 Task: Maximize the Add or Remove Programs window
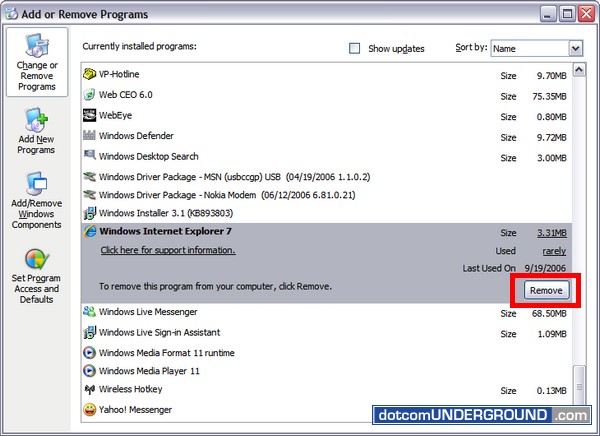567,14
